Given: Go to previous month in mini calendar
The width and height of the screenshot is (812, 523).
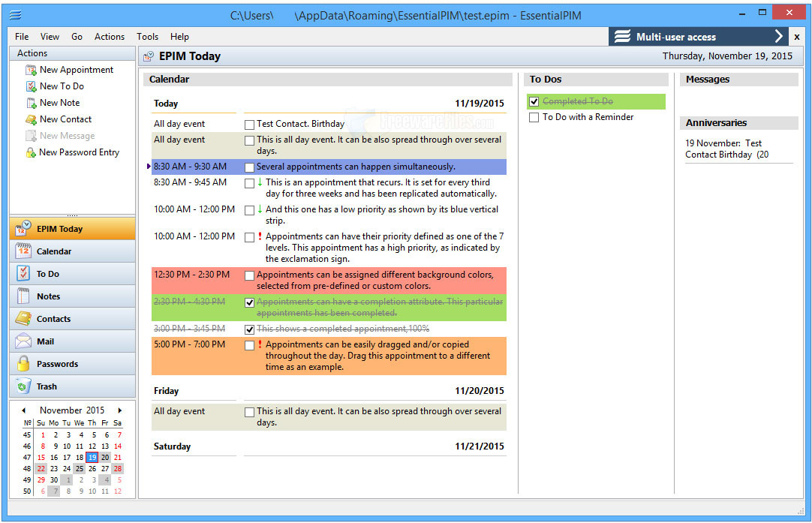Looking at the screenshot, I should [24, 410].
